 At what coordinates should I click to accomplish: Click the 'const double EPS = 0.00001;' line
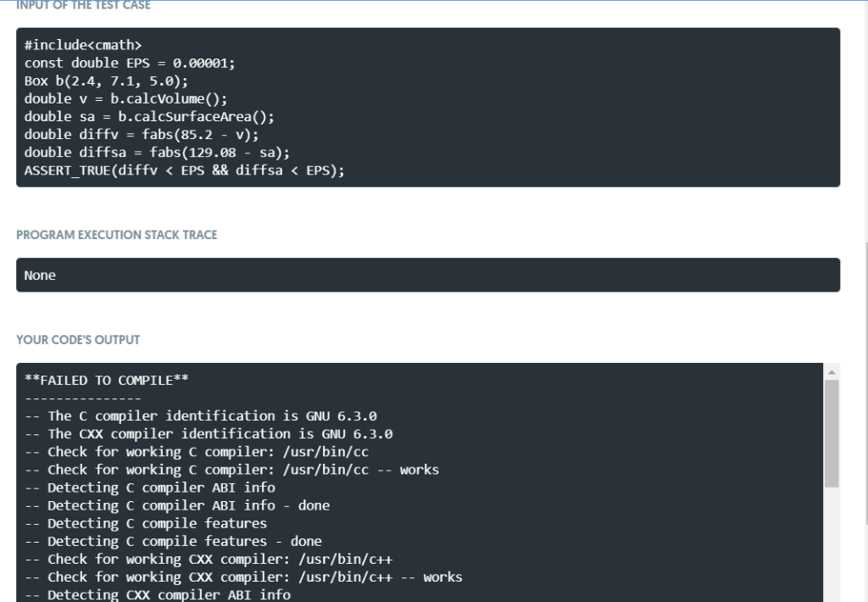130,63
